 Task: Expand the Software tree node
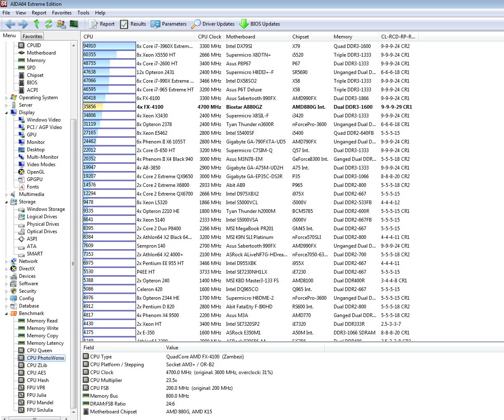click(6, 284)
